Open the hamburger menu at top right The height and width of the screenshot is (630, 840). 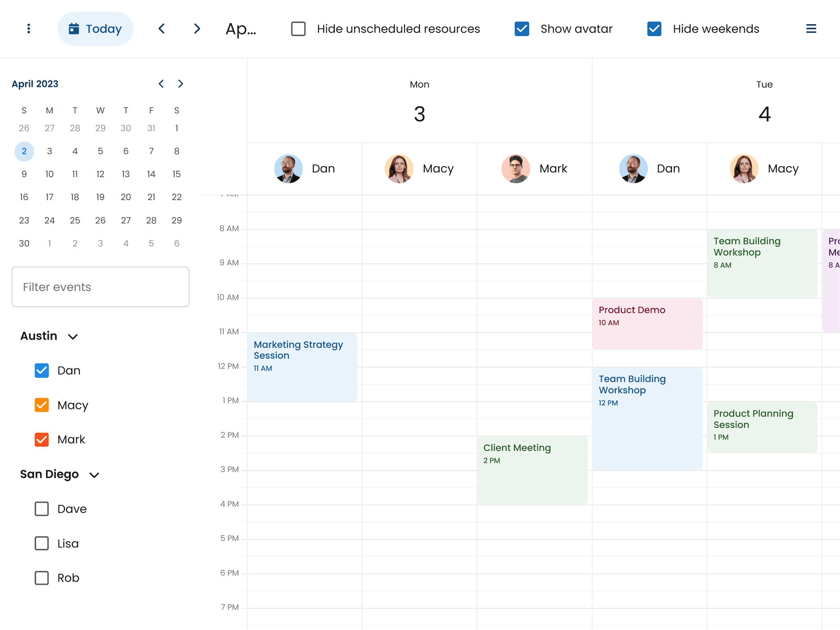811,29
